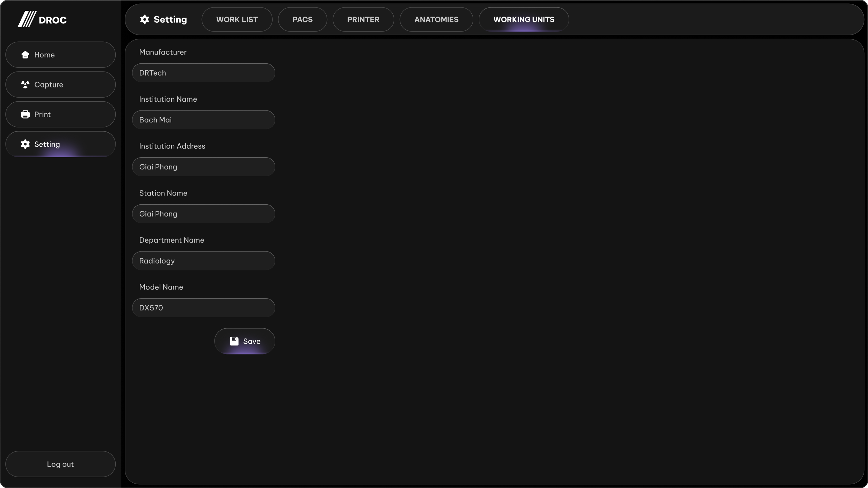The width and height of the screenshot is (868, 488).
Task: Edit the Model Name field DX570
Action: (x=203, y=308)
